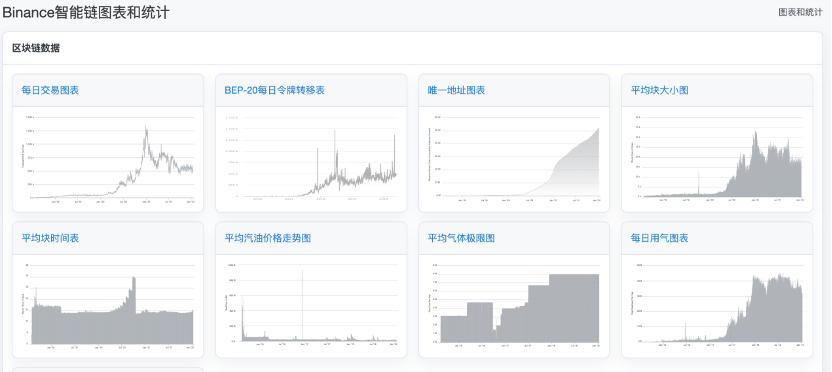The height and width of the screenshot is (372, 832).
Task: Click the unique addresses growth chart thumbnail
Action: (514, 158)
